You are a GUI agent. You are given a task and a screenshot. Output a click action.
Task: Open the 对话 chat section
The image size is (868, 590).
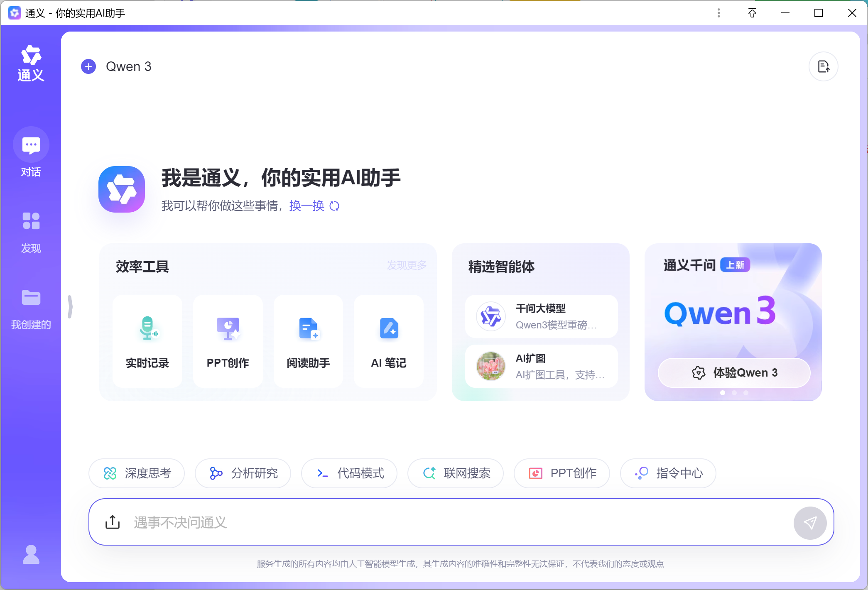[31, 152]
